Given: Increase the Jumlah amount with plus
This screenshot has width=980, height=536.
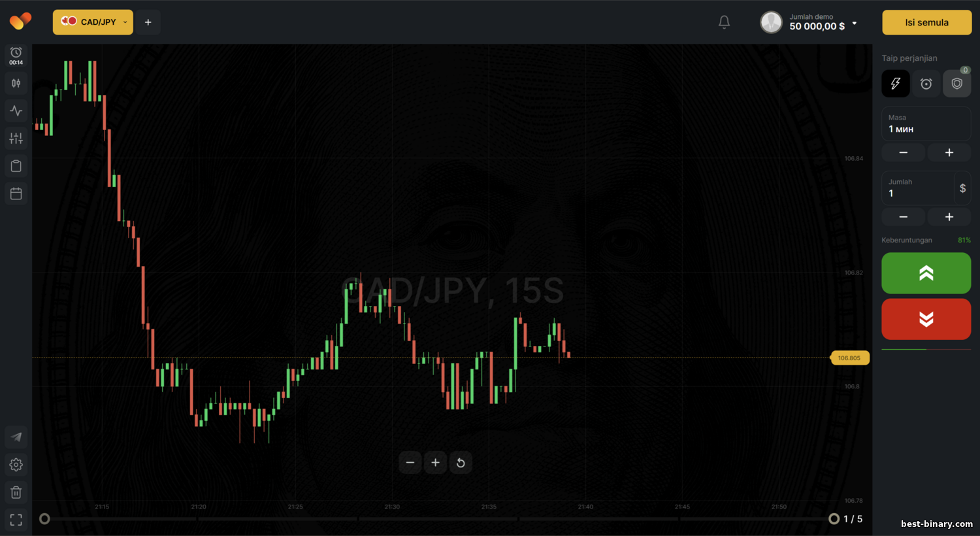Looking at the screenshot, I should coord(949,217).
